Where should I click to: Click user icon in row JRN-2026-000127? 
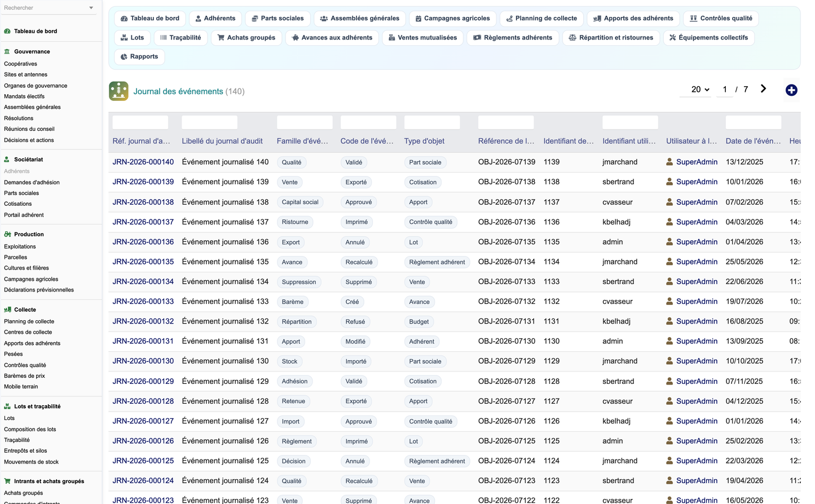[669, 421]
